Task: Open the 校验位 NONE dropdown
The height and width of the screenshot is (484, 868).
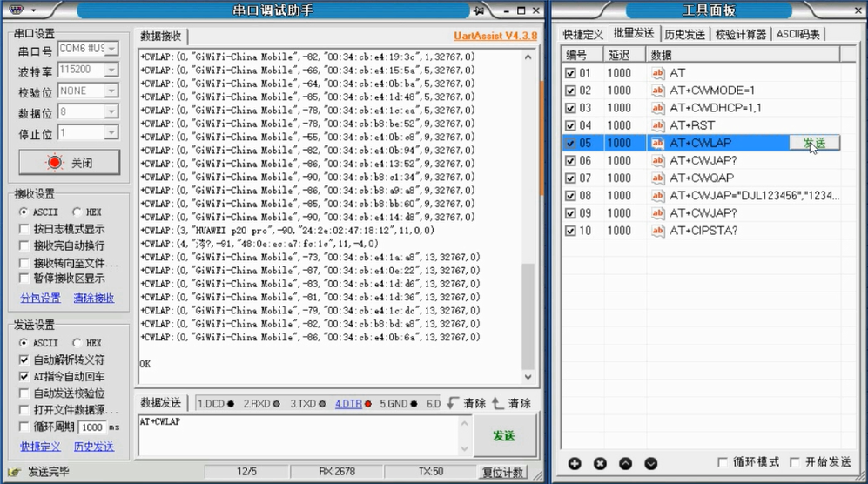Action: [111, 91]
